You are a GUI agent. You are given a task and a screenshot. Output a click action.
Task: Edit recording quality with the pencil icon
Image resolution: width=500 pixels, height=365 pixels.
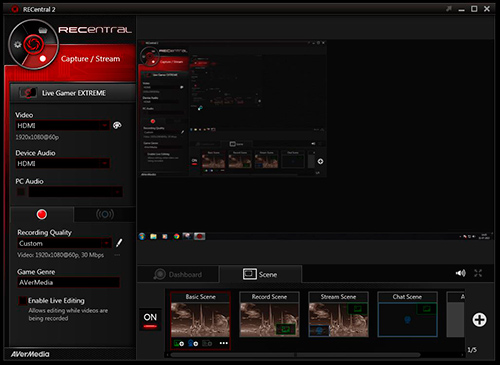point(119,243)
